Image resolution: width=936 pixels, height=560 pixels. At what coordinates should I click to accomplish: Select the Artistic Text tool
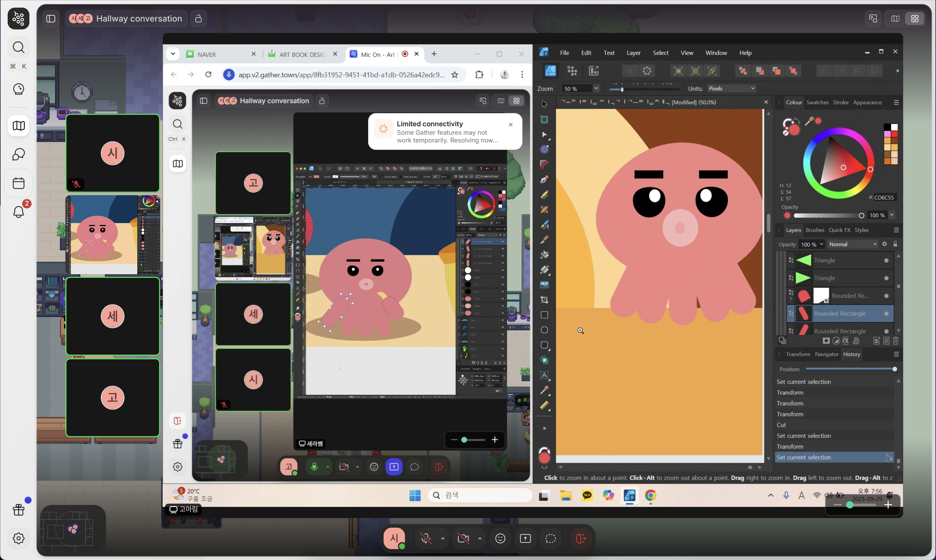point(544,375)
